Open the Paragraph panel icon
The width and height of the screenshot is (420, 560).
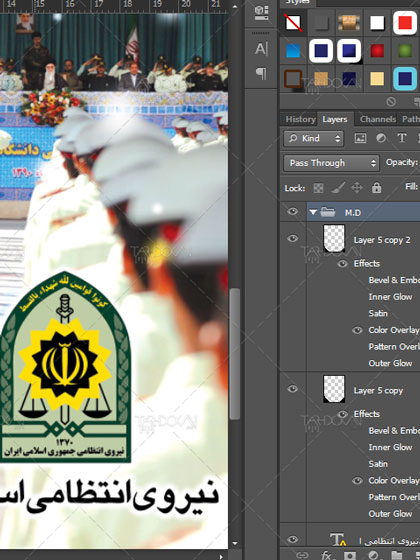[x=261, y=74]
